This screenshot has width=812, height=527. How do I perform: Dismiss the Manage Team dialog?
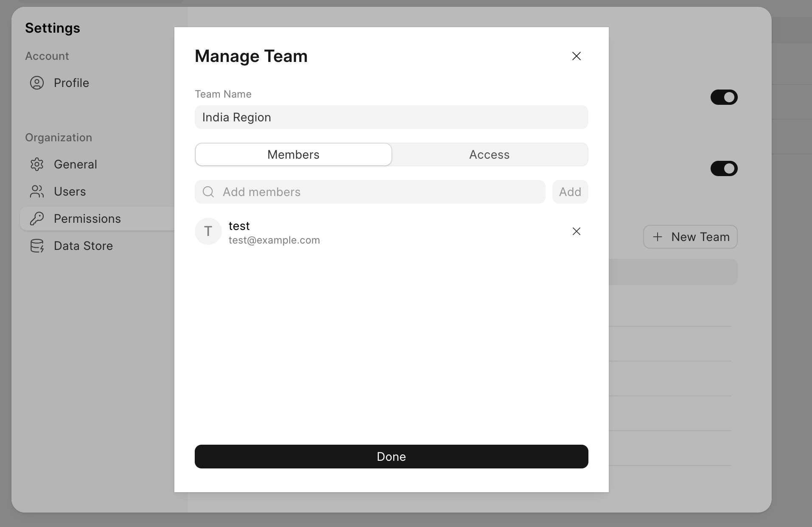tap(577, 56)
